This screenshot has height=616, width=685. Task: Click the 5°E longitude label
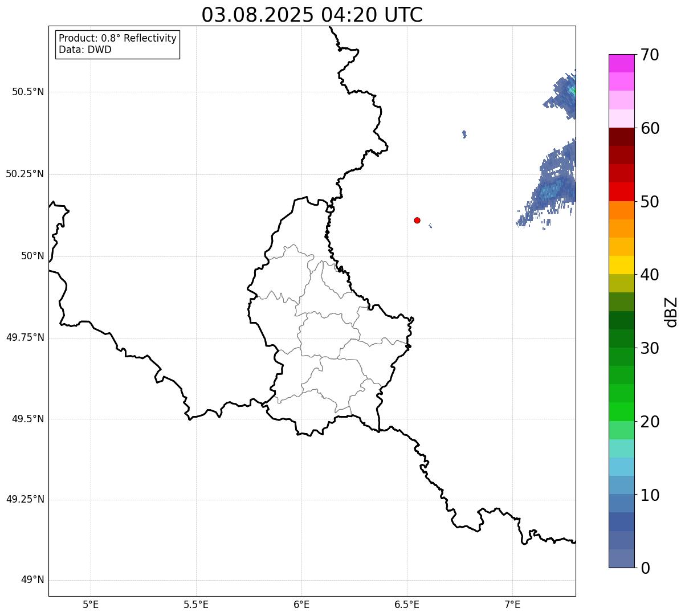click(91, 604)
